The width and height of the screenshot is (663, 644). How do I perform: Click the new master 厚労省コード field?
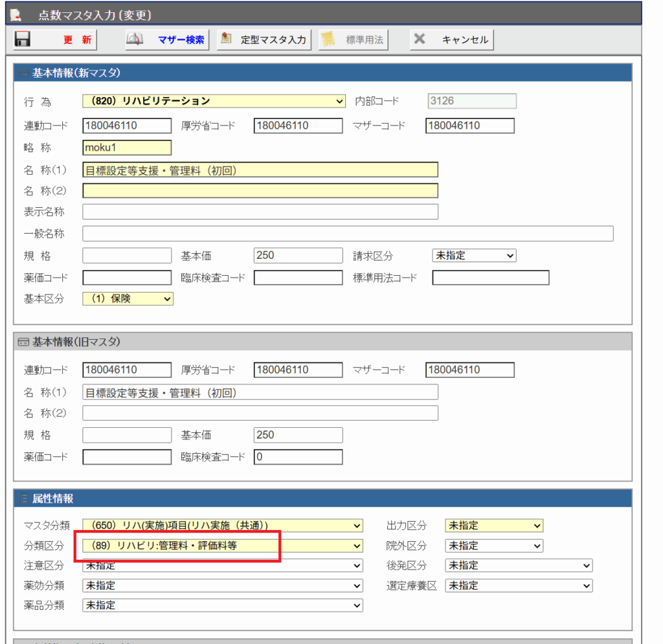point(298,126)
